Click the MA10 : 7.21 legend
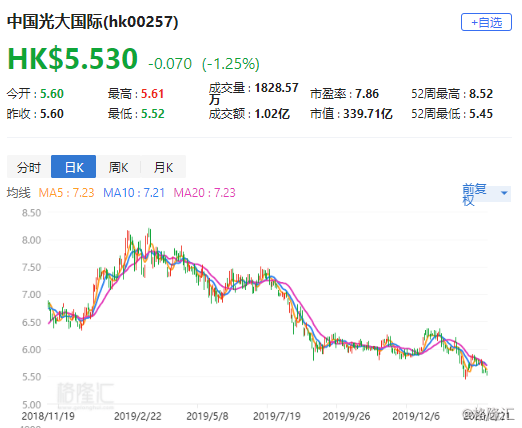Viewport: 522px width, 428px height. [x=134, y=193]
